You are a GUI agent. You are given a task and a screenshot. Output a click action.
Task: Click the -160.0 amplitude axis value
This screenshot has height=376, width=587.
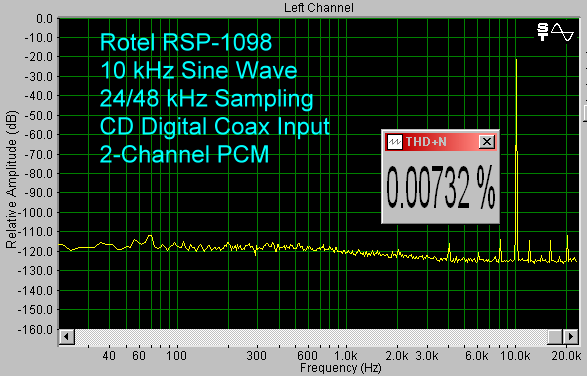click(36, 330)
